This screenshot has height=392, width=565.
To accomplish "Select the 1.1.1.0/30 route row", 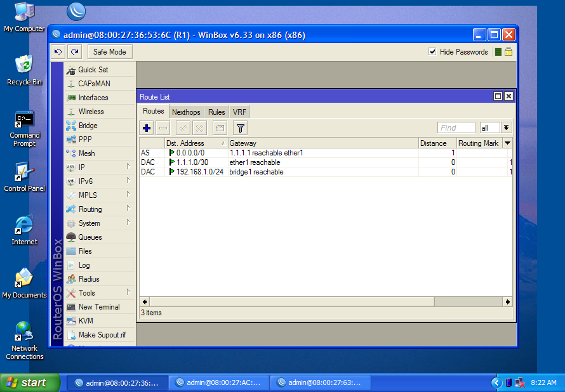I will (x=326, y=162).
